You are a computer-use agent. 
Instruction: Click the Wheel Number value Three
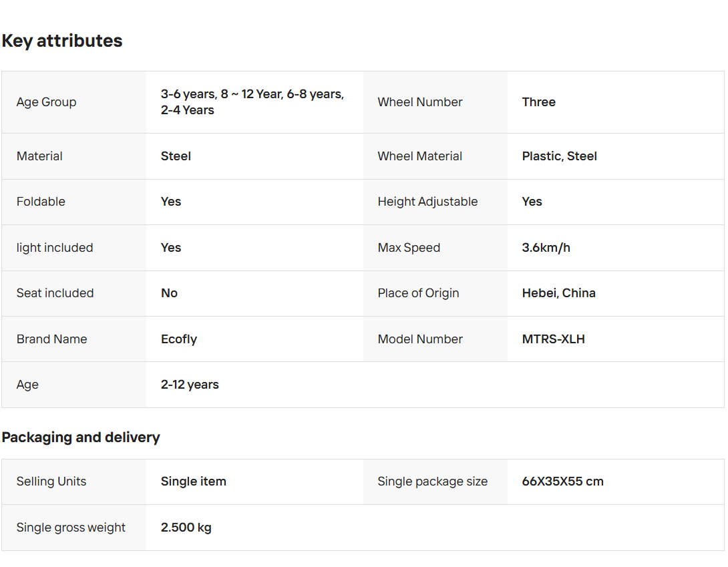(x=538, y=102)
